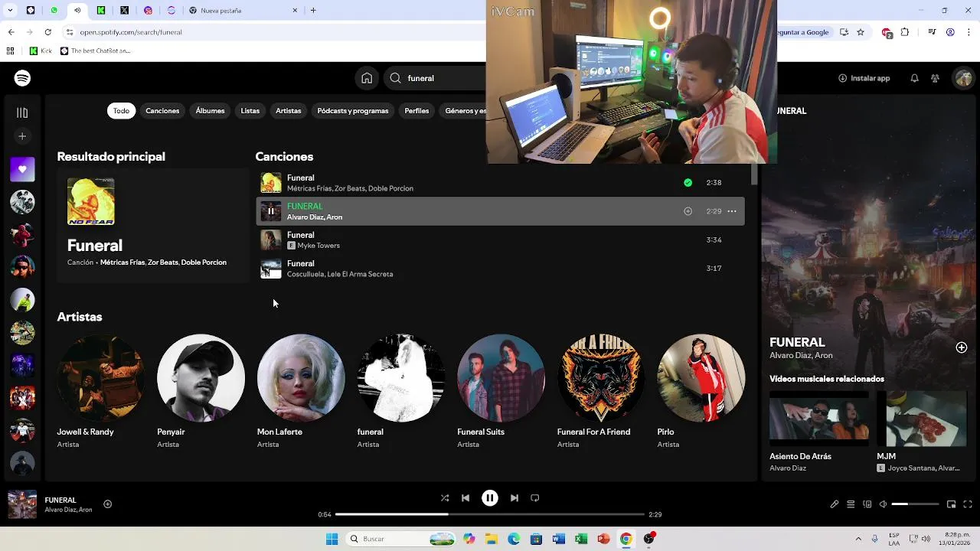
Task: Select the Artistas filter chip
Action: [289, 111]
